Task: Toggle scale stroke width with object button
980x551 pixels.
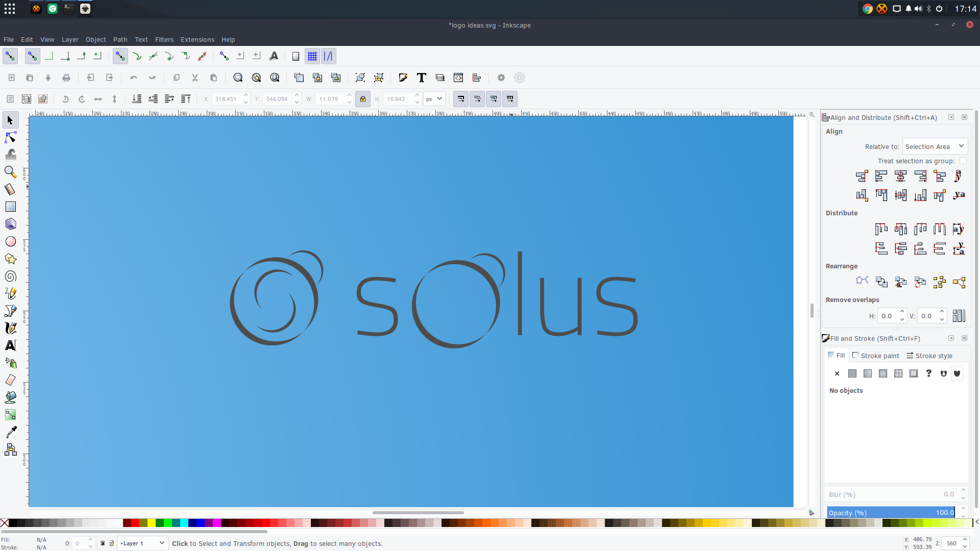Action: 461,99
